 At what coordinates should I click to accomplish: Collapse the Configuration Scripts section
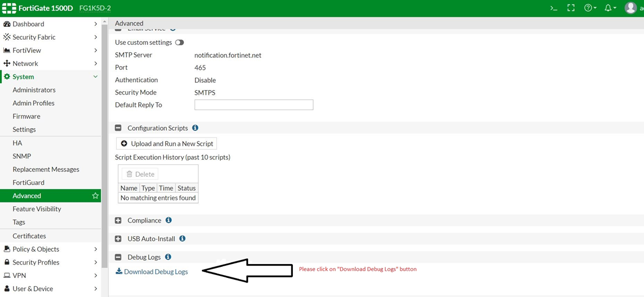[x=118, y=128]
